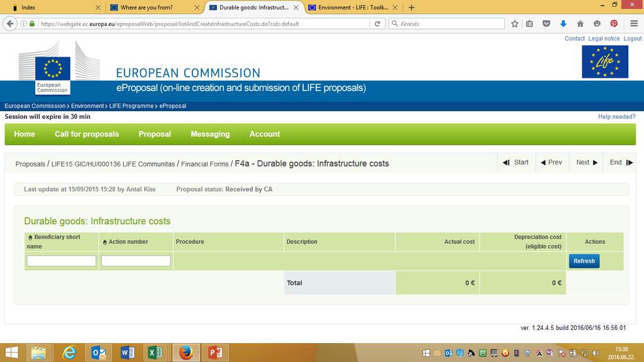This screenshot has height=362, width=644.
Task: Open the Proposal menu
Action: [155, 134]
